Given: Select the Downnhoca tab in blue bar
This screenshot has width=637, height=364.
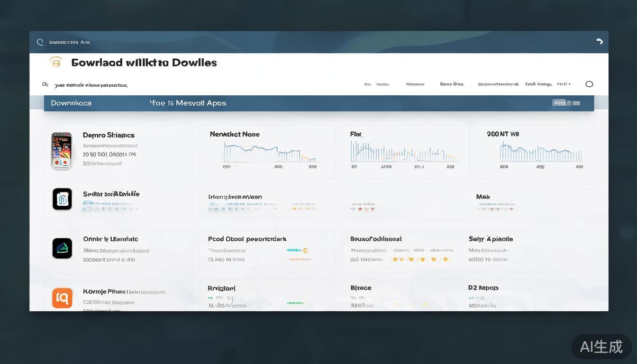Looking at the screenshot, I should (71, 103).
